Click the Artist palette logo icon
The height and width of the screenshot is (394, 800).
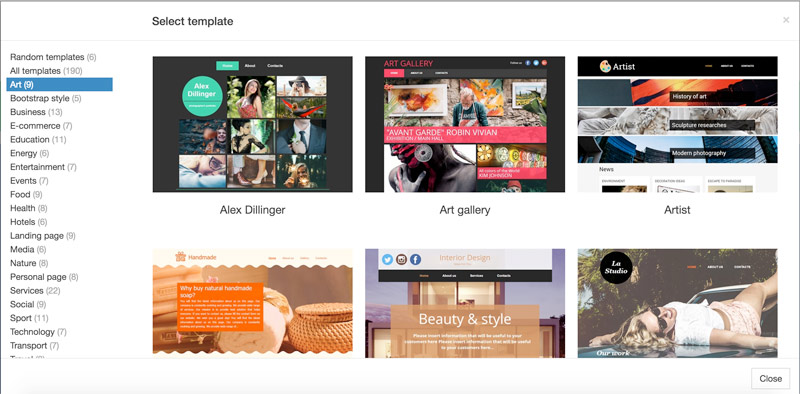[x=605, y=66]
